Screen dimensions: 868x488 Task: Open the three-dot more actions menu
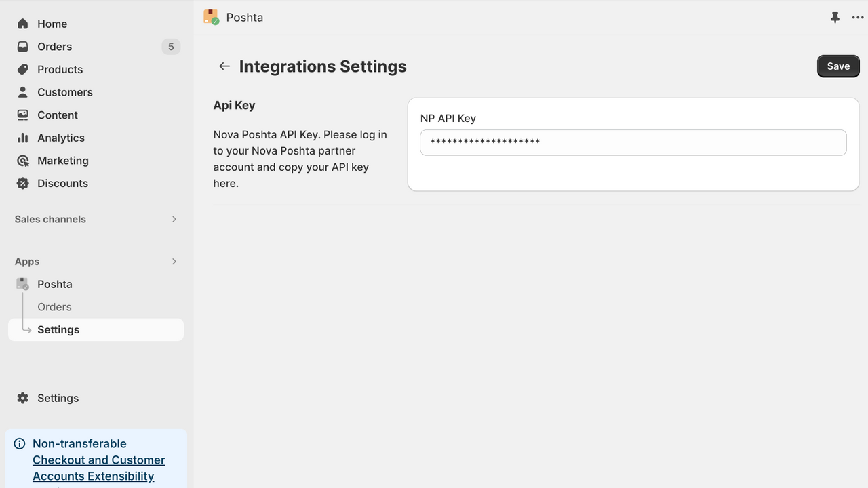pos(858,18)
